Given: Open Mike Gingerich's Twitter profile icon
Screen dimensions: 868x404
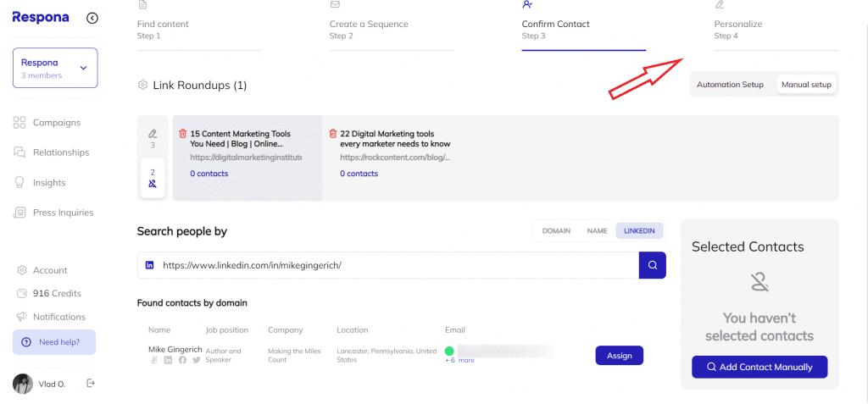Looking at the screenshot, I should (196, 360).
